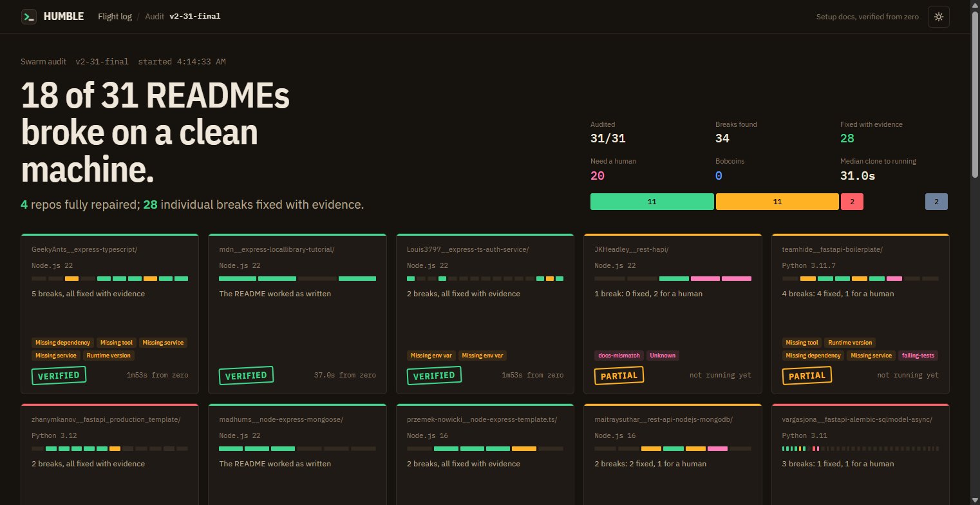Viewport: 980px width, 505px height.
Task: Open the GeekyAnts__express-typescript card title
Action: [84, 249]
